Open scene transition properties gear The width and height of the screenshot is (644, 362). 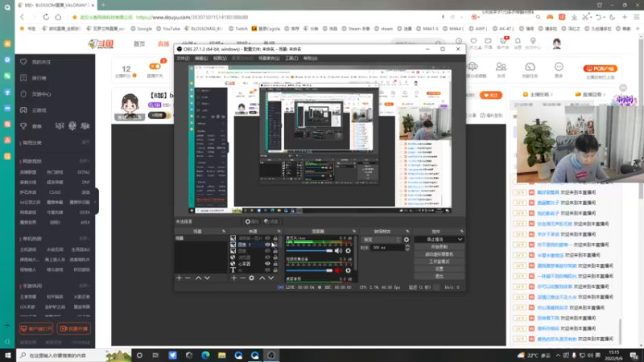click(x=407, y=240)
